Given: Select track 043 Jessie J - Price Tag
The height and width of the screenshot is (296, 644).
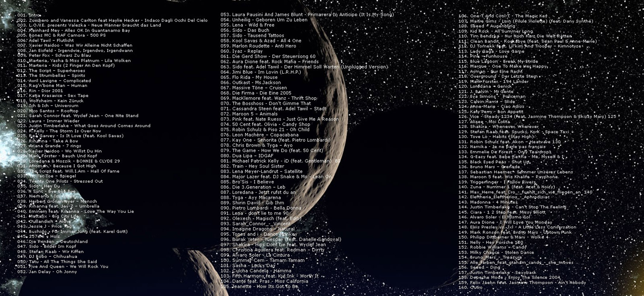Looking at the screenshot, I should click(x=44, y=226).
